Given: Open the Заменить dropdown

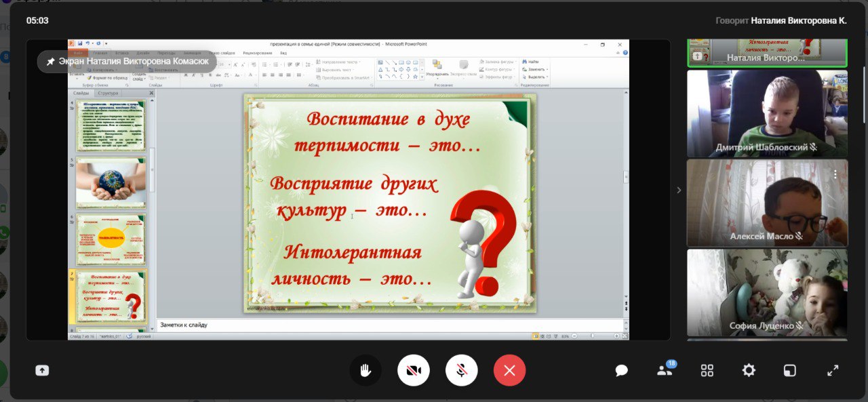Looking at the screenshot, I should [536, 69].
